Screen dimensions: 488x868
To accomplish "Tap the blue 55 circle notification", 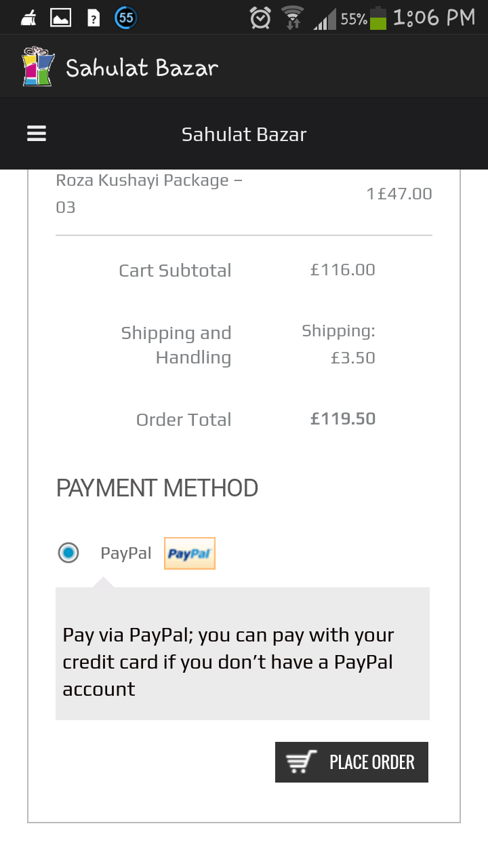I will (126, 18).
